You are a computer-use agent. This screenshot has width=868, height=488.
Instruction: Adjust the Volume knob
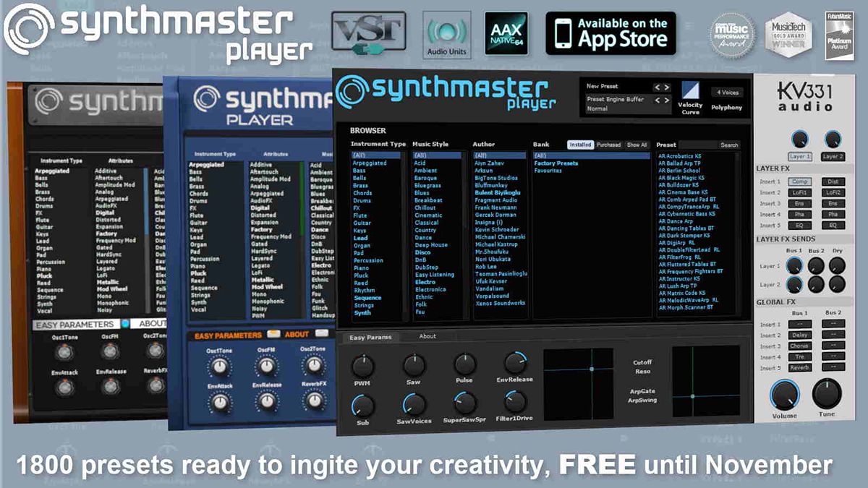click(x=785, y=395)
